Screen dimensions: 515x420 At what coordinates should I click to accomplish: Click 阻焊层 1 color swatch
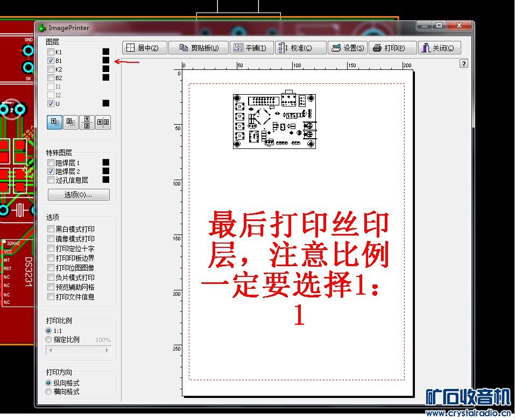coord(106,162)
